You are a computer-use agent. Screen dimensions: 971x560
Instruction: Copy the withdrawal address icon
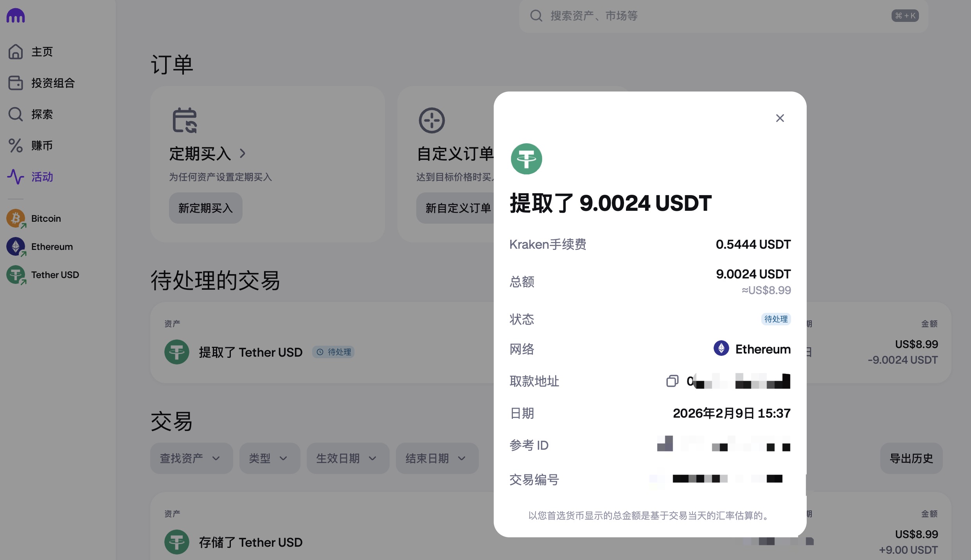672,381
